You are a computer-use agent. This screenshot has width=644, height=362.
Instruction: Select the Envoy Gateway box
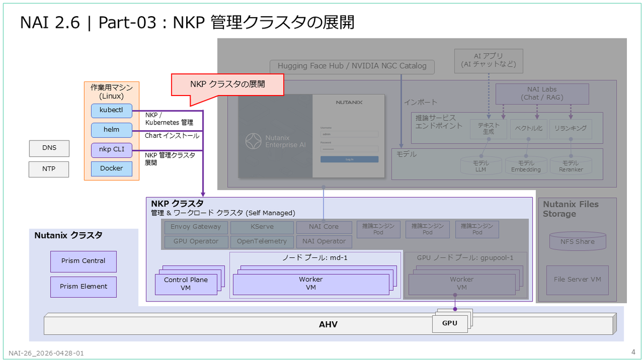click(x=195, y=227)
